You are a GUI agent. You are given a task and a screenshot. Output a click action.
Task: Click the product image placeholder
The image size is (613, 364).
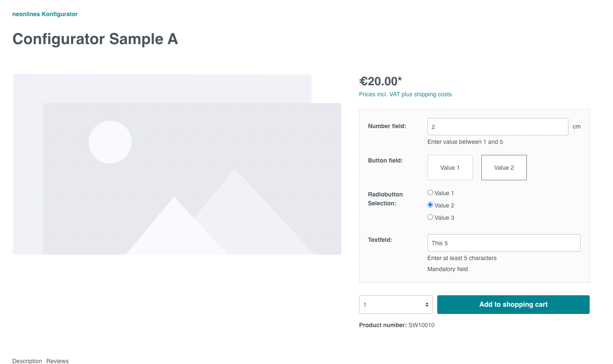click(177, 164)
